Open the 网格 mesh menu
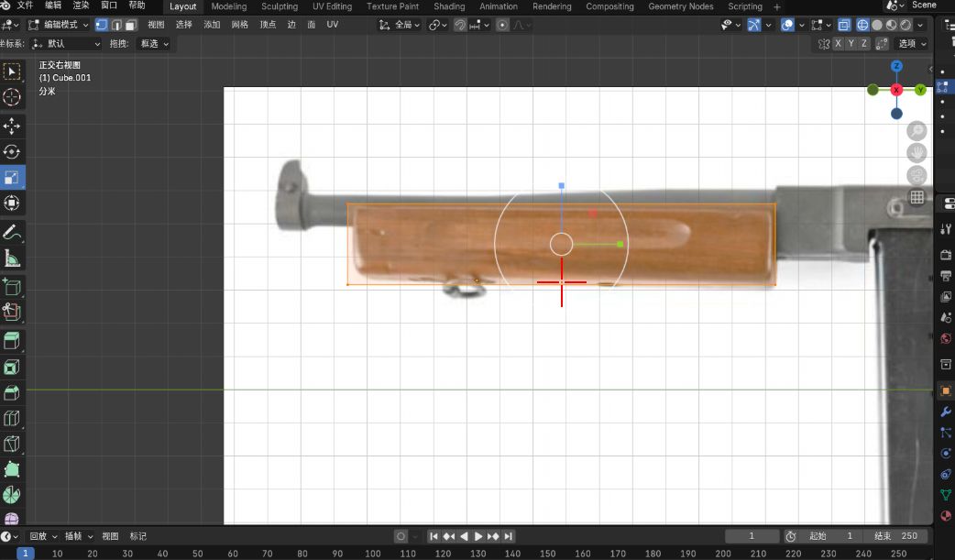Image resolution: width=955 pixels, height=560 pixels. 239,25
